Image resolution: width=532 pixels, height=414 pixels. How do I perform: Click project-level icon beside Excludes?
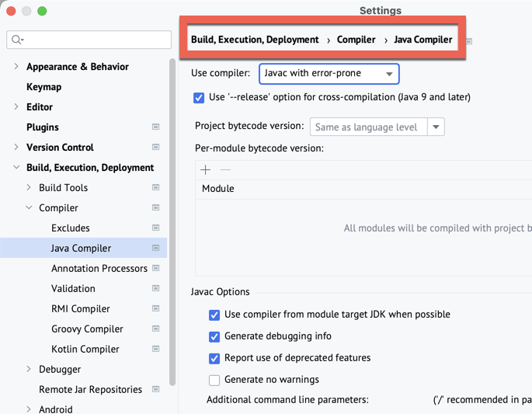pyautogui.click(x=156, y=228)
